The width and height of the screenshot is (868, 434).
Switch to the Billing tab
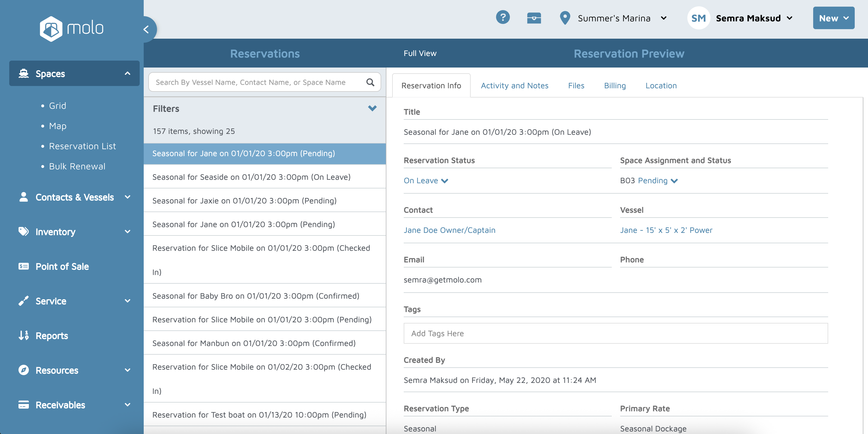tap(615, 86)
